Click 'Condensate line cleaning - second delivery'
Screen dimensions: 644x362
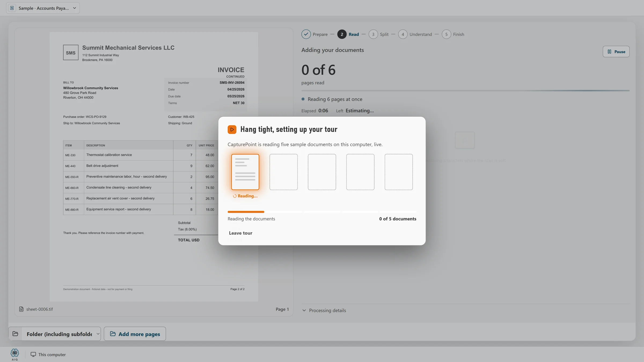coord(119,187)
